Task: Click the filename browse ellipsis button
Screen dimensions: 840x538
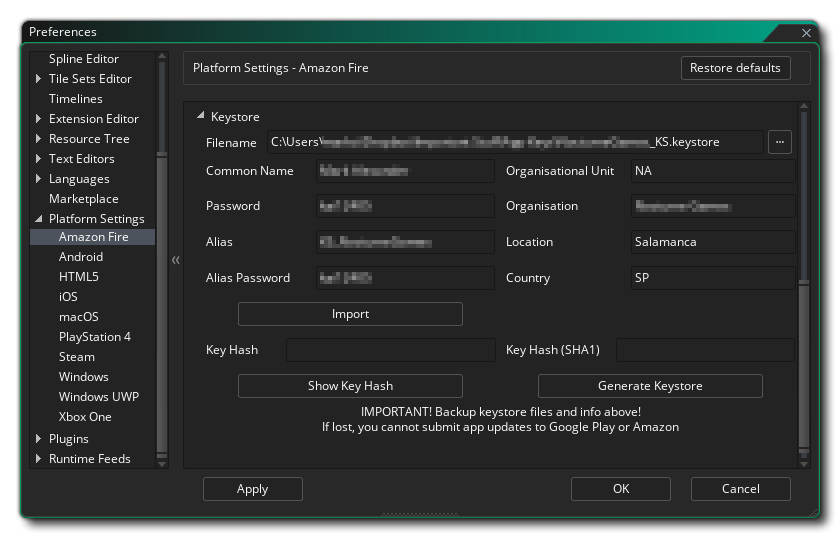Action: point(780,142)
